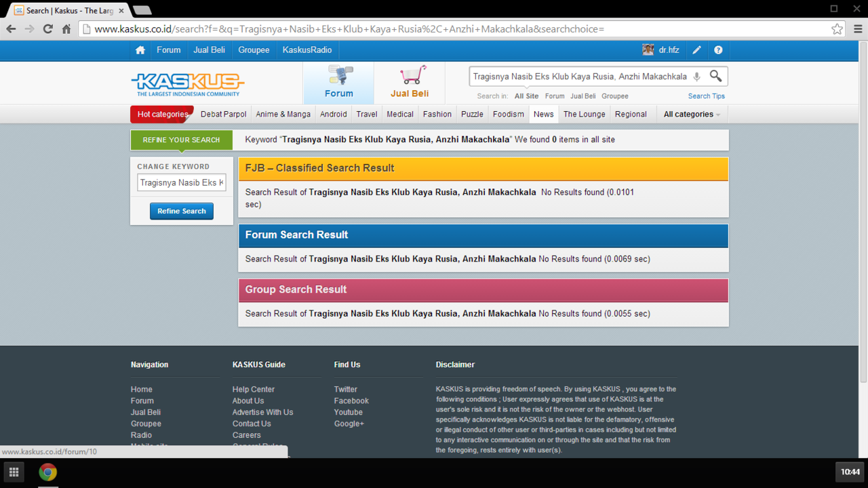Open the Medical category
Viewport: 868px width, 488px height.
coord(400,115)
